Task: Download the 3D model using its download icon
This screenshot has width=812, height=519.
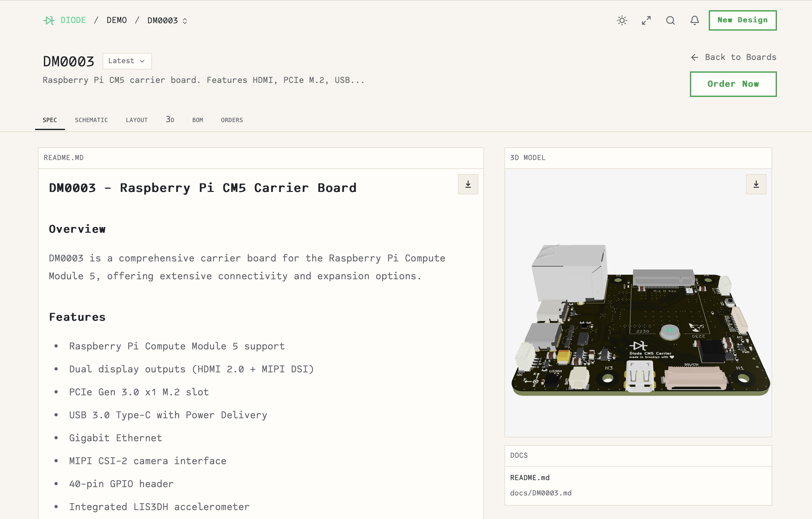Action: [756, 184]
